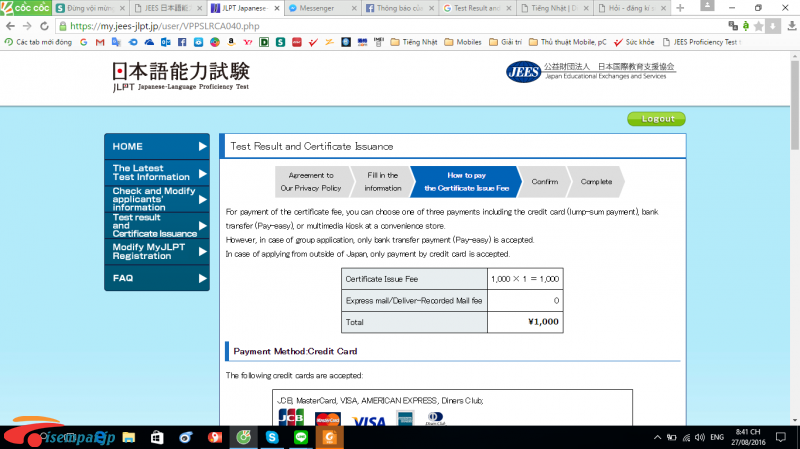Open the Facebook bookmark icon
Viewport: 800px width, 449px height.
coord(182,42)
